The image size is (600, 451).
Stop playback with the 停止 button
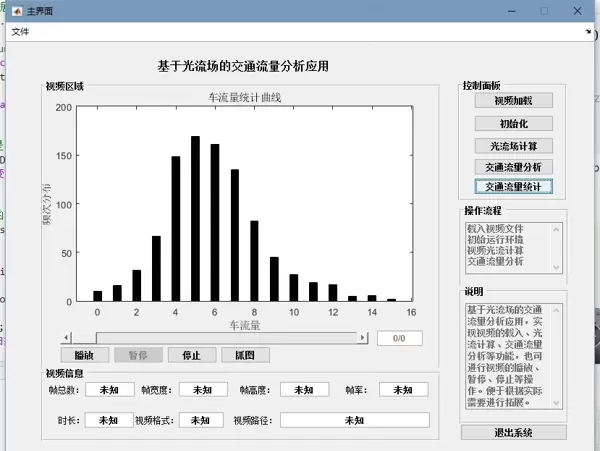pos(184,355)
